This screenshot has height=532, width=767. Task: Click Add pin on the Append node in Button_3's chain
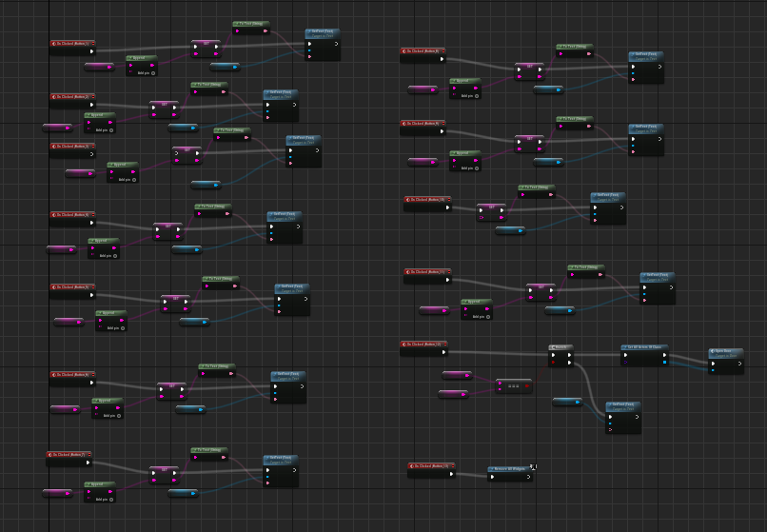[128, 180]
